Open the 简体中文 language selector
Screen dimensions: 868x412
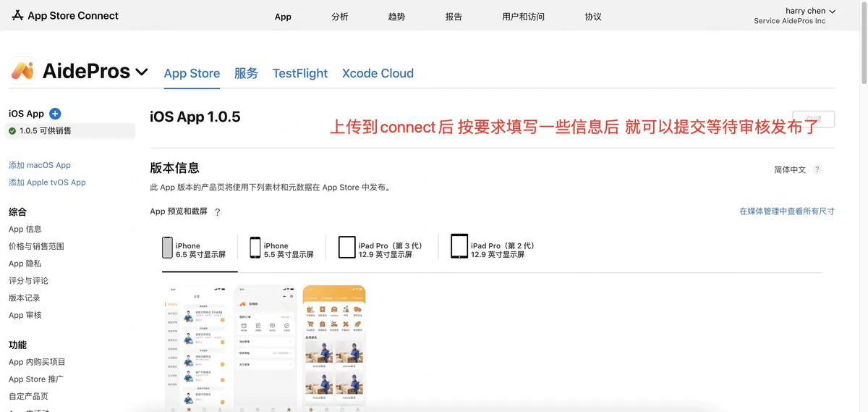tap(790, 169)
